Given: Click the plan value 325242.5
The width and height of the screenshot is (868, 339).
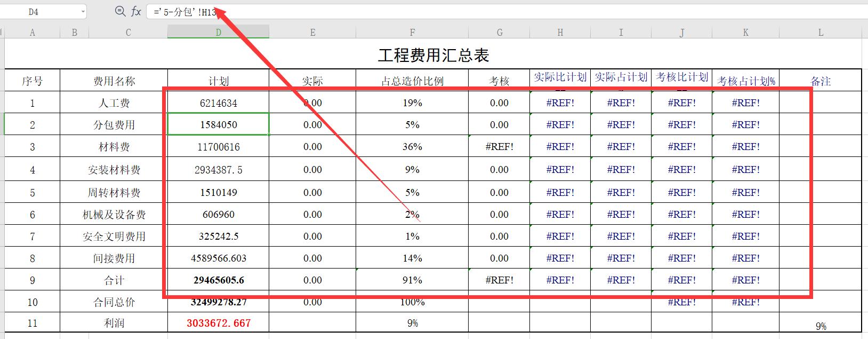Looking at the screenshot, I should click(218, 236).
